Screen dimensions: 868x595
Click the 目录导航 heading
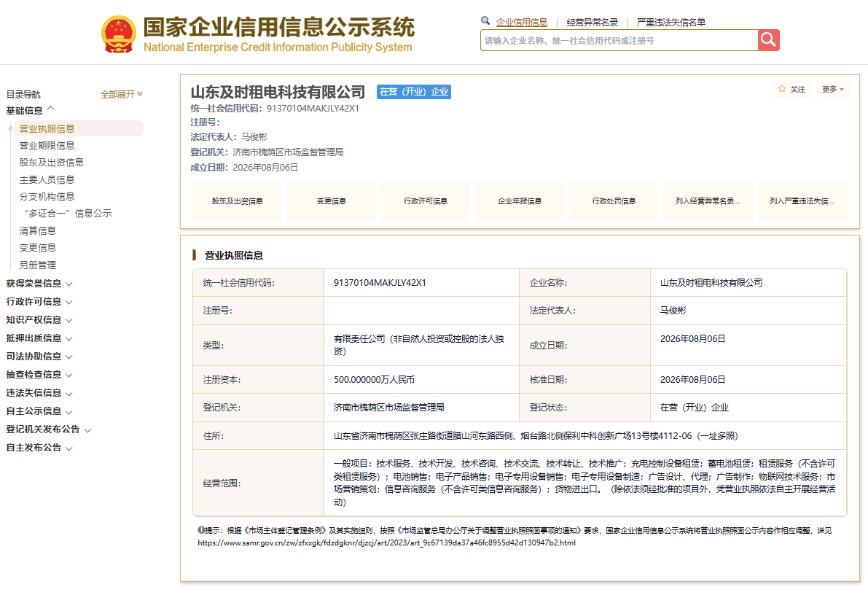click(23, 94)
